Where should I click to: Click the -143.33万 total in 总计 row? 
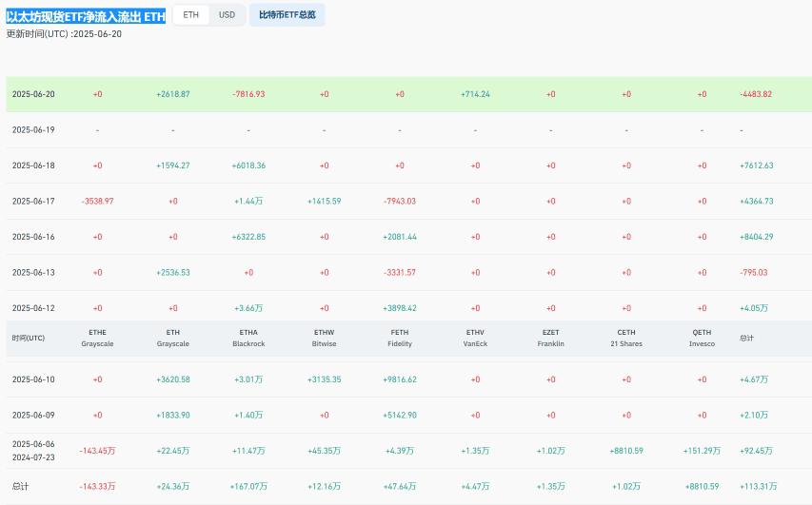(x=97, y=486)
